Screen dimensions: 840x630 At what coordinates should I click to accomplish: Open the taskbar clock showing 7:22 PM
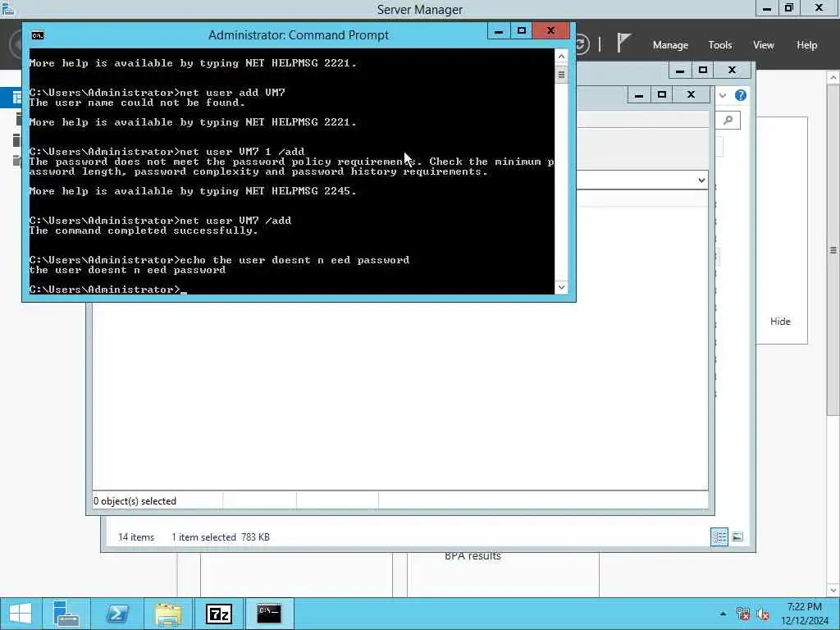(805, 614)
